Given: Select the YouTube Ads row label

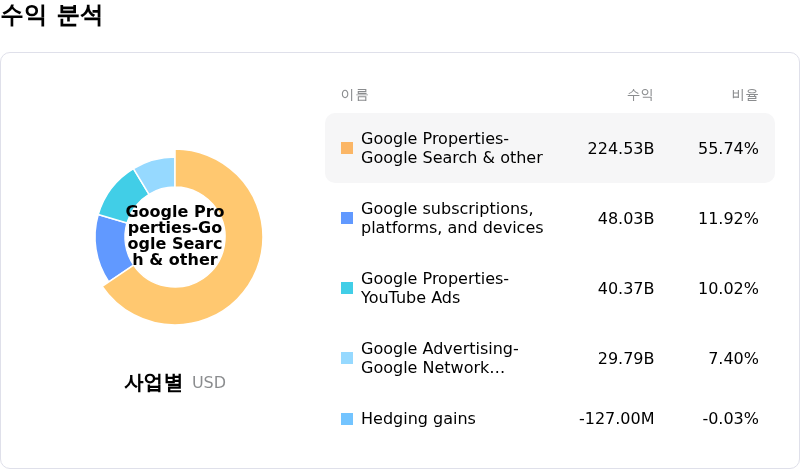Looking at the screenshot, I should click(x=434, y=288).
